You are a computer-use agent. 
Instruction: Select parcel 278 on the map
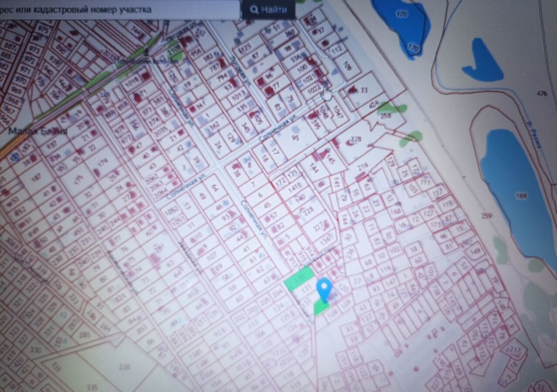[x=355, y=140]
